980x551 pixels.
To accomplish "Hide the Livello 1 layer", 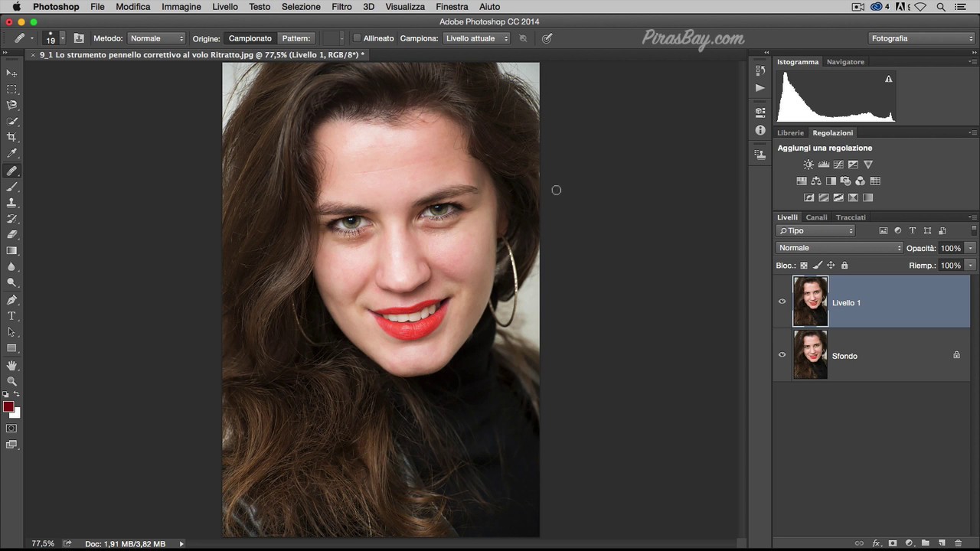I will [782, 302].
